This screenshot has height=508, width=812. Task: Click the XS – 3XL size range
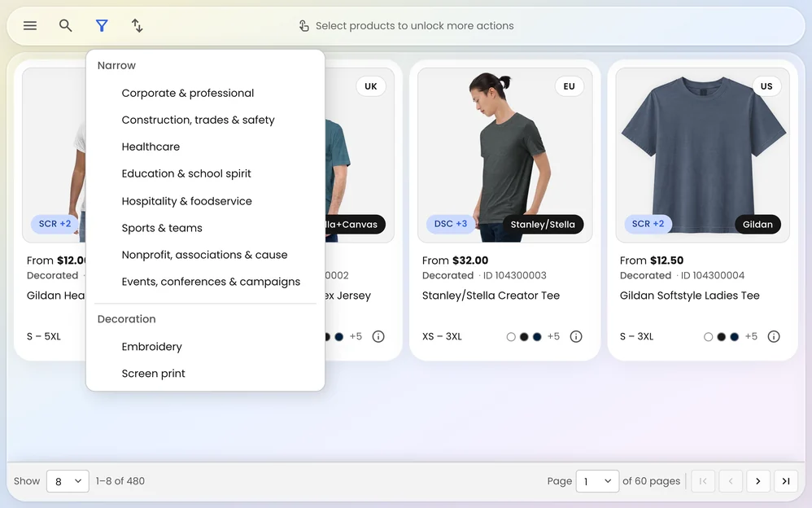coord(442,336)
